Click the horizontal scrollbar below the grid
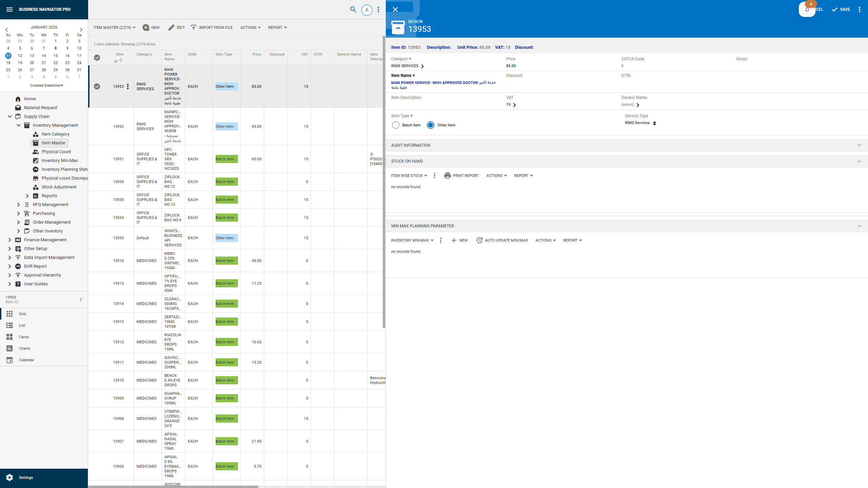This screenshot has height=488, width=868. 174,486
